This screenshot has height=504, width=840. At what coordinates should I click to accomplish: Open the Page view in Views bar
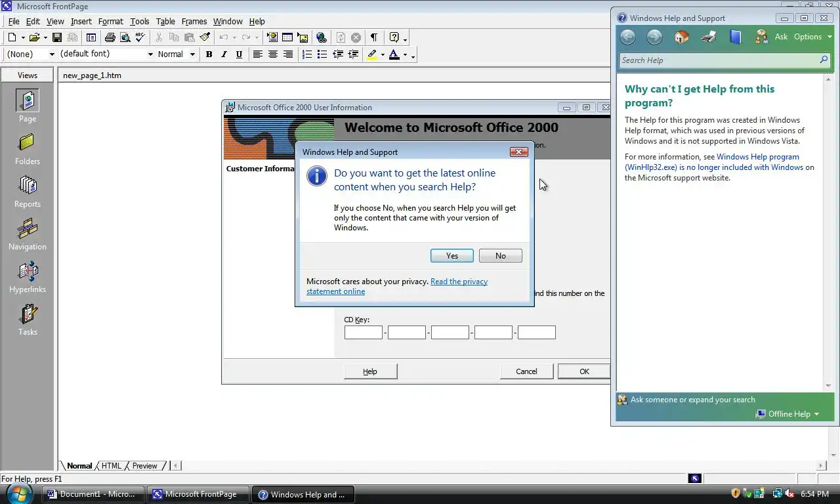(x=28, y=106)
